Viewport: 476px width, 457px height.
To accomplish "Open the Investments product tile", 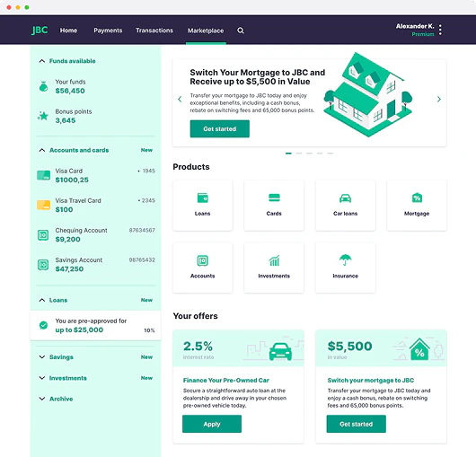I will 274,268.
